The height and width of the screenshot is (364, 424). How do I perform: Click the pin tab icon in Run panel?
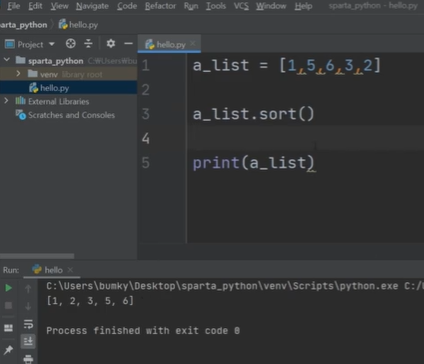[x=9, y=349]
